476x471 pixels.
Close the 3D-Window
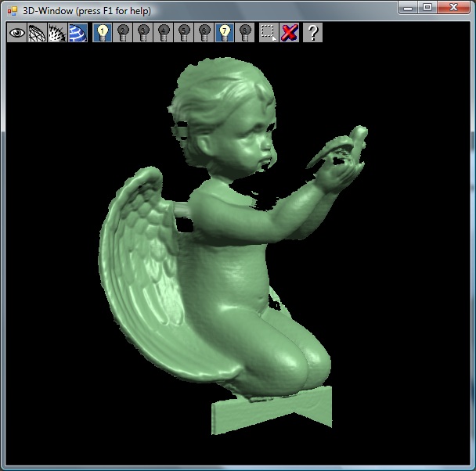pos(453,7)
